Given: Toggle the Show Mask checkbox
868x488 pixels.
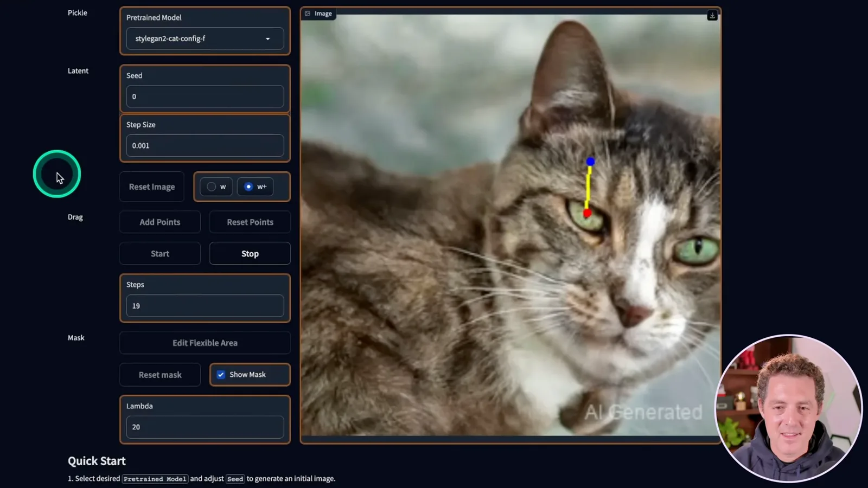Looking at the screenshot, I should tap(221, 375).
